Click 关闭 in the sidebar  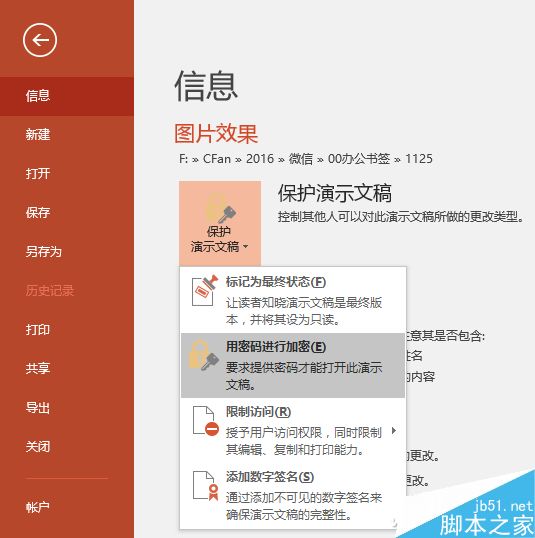click(67, 447)
